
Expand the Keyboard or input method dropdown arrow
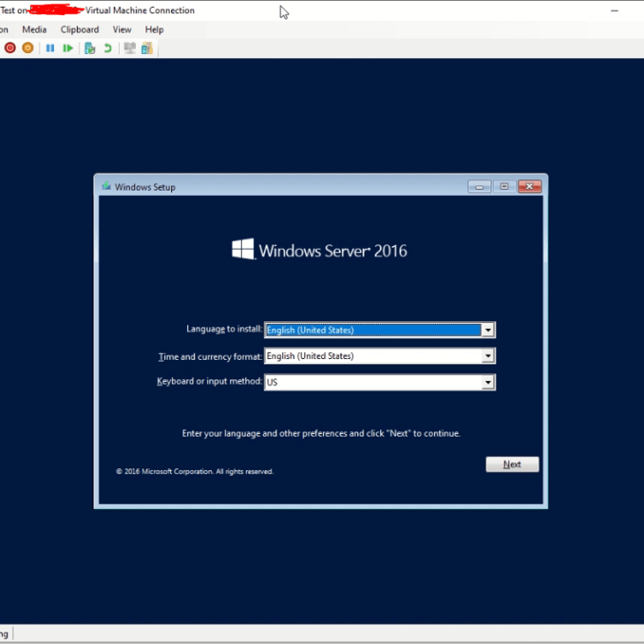(x=488, y=382)
